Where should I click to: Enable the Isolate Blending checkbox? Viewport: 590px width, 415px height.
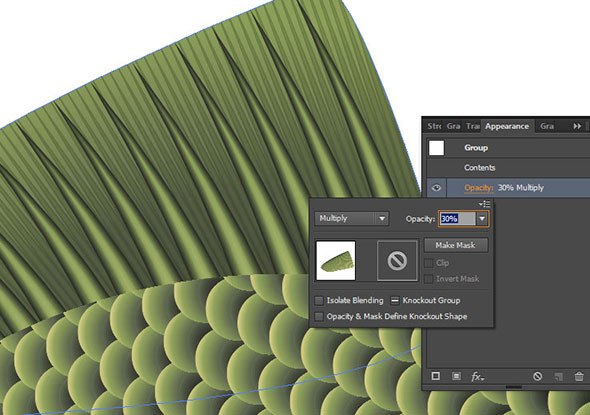click(x=319, y=300)
